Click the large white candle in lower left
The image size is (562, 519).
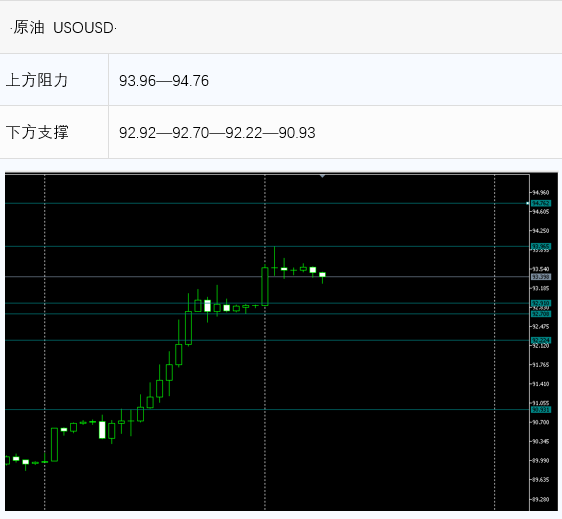tap(102, 430)
